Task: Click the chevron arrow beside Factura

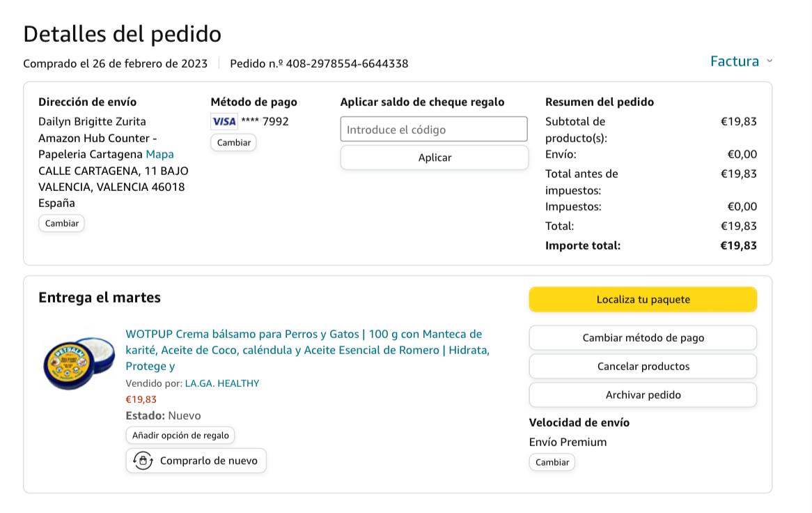Action: [x=770, y=61]
